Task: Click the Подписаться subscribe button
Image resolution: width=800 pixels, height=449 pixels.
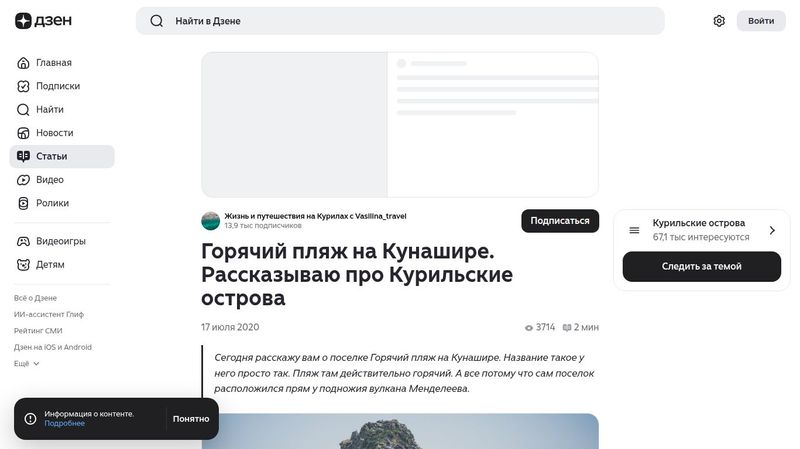Action: tap(560, 221)
